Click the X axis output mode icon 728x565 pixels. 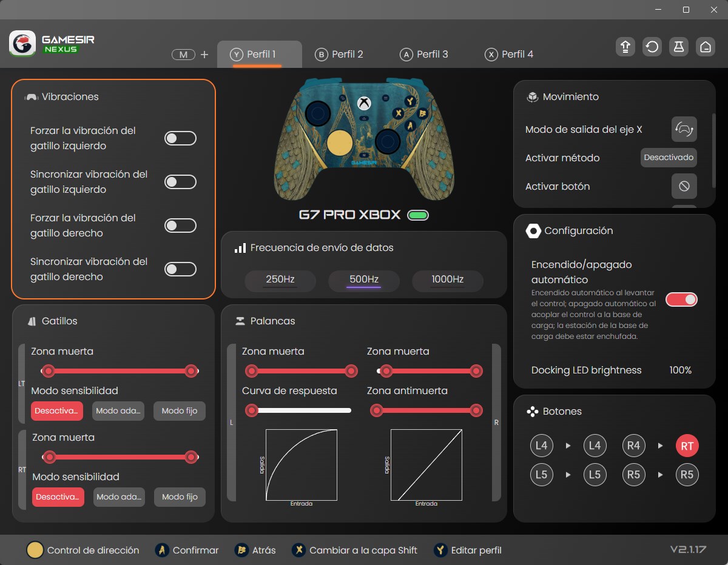point(684,129)
